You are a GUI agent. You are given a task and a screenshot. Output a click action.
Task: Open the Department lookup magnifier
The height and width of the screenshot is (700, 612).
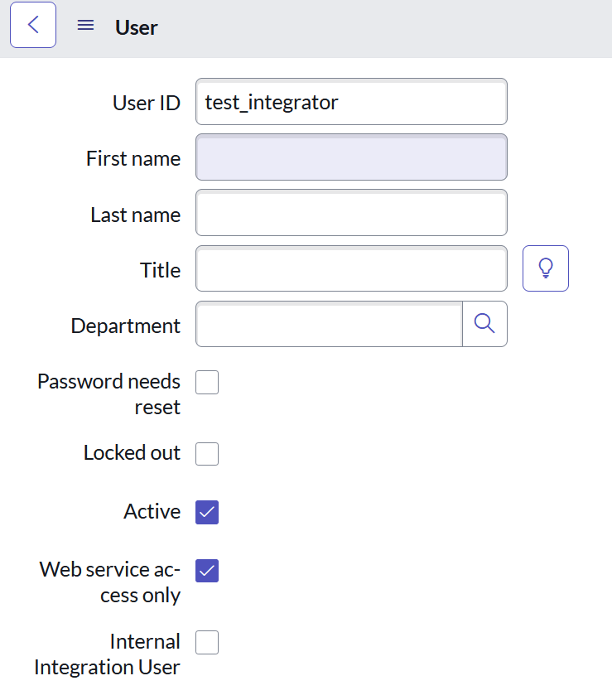[x=484, y=324]
